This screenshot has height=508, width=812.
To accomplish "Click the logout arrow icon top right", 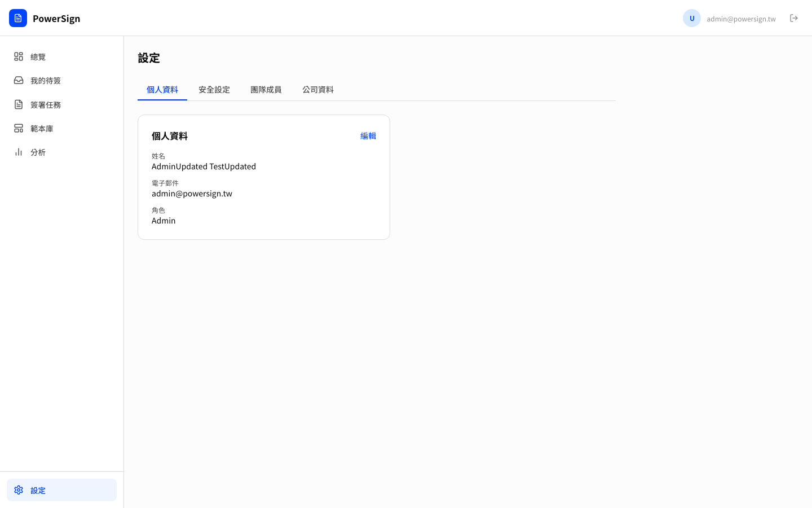I will click(x=794, y=17).
